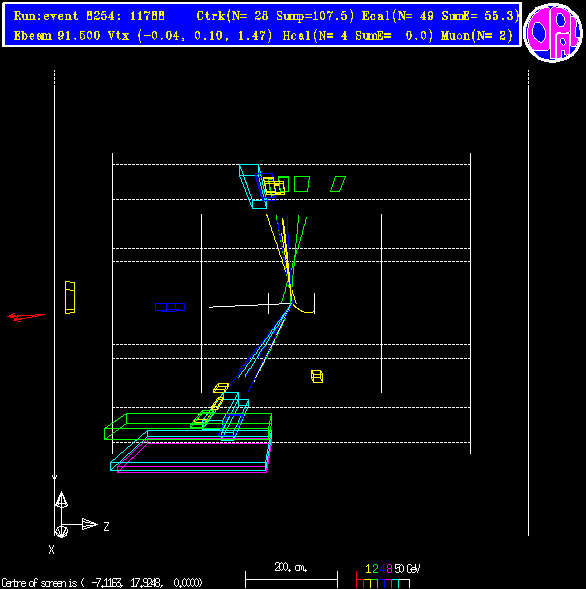
Task: Click the Muon(N= 2) readout
Action: coord(477,36)
